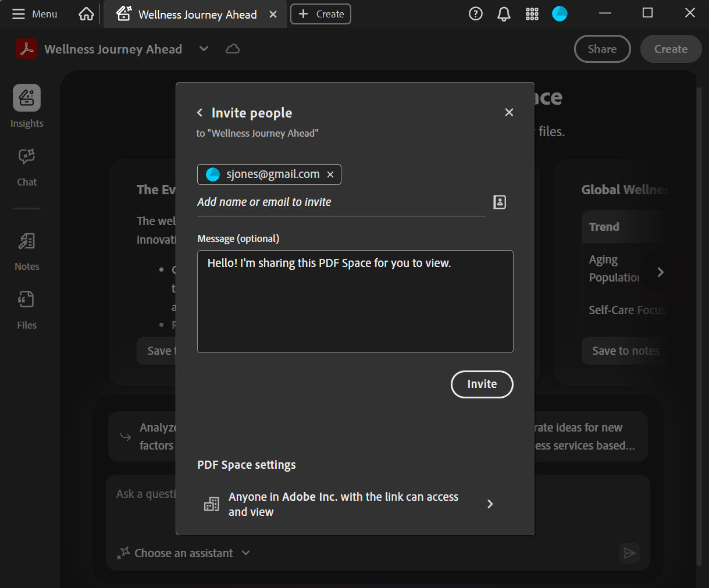Maximize the Acrobat window

point(647,13)
